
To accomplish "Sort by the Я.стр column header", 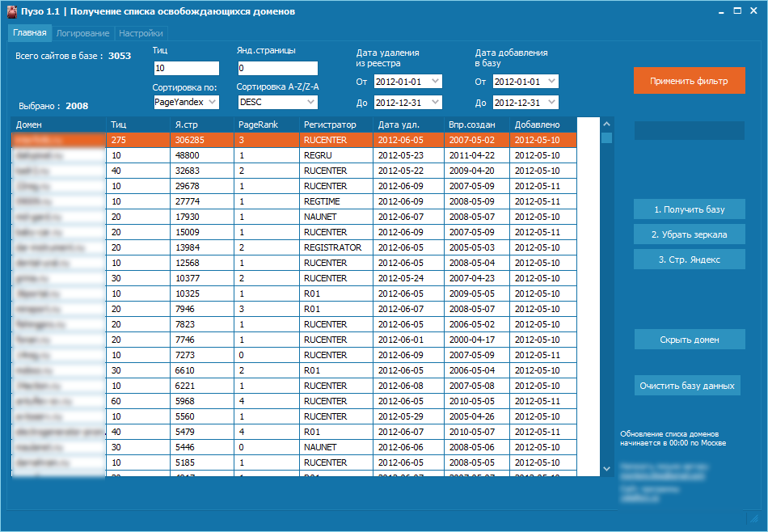I will (x=202, y=125).
